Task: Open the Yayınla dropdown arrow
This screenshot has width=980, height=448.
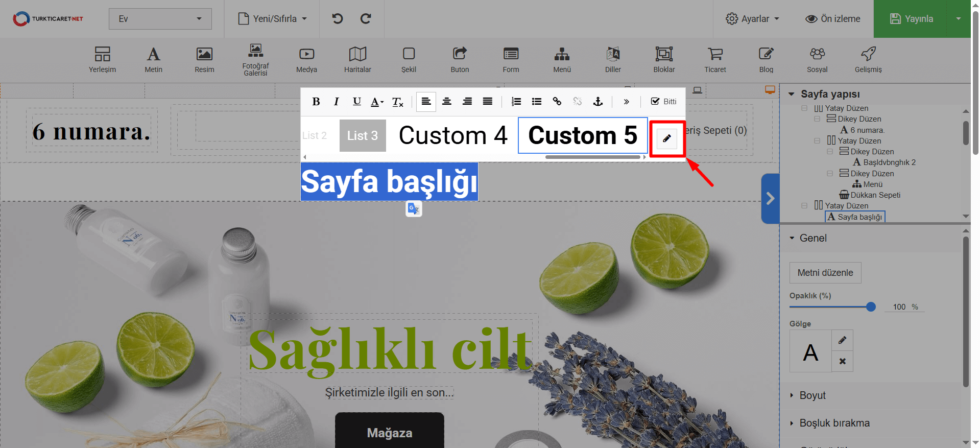Action: [x=959, y=19]
